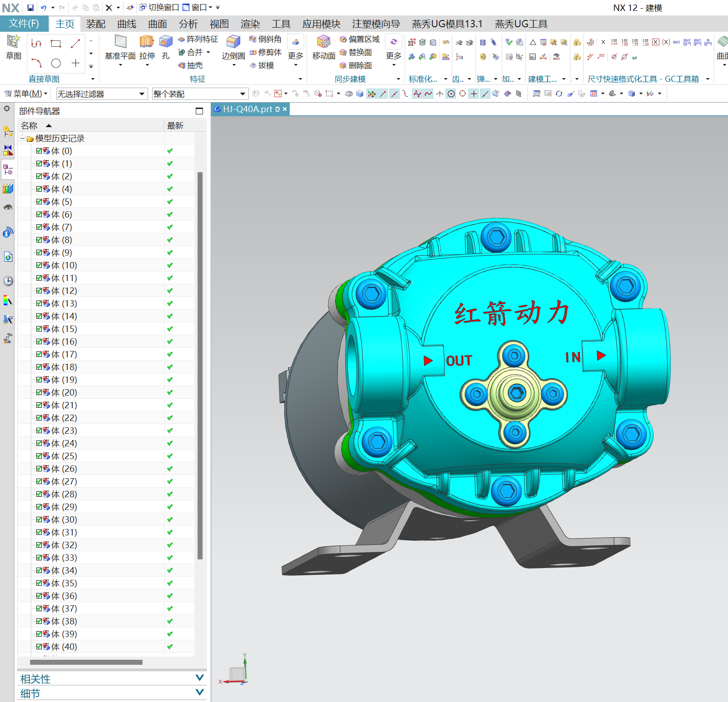Expand the 特征 group options arrow
The width and height of the screenshot is (728, 702).
tap(300, 79)
